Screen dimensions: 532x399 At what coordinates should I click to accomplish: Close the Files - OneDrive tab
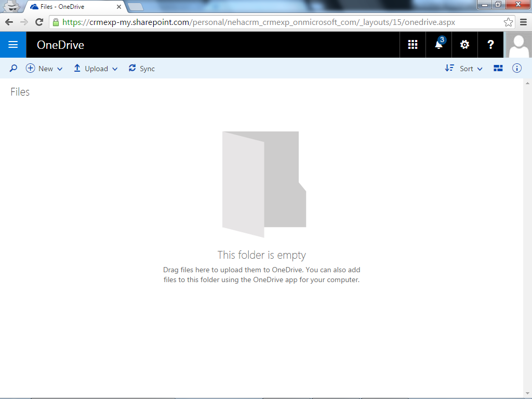pyautogui.click(x=119, y=7)
